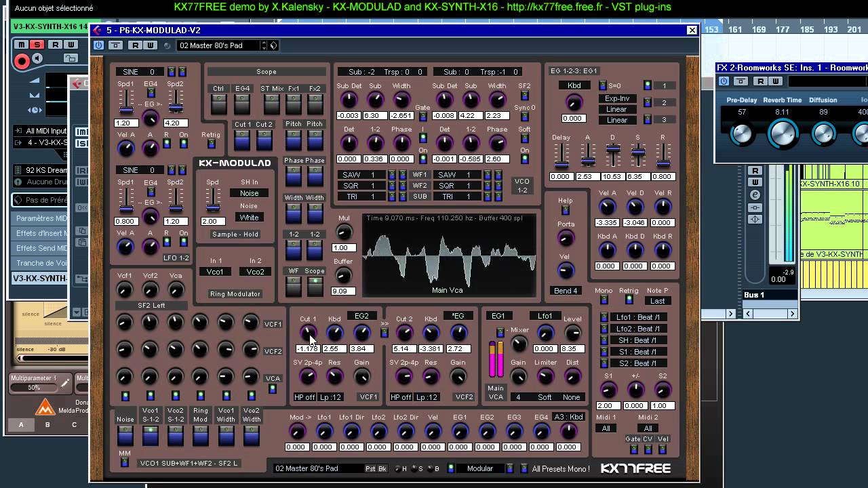
Task: Click the EG4 scope switch
Action: click(x=242, y=104)
